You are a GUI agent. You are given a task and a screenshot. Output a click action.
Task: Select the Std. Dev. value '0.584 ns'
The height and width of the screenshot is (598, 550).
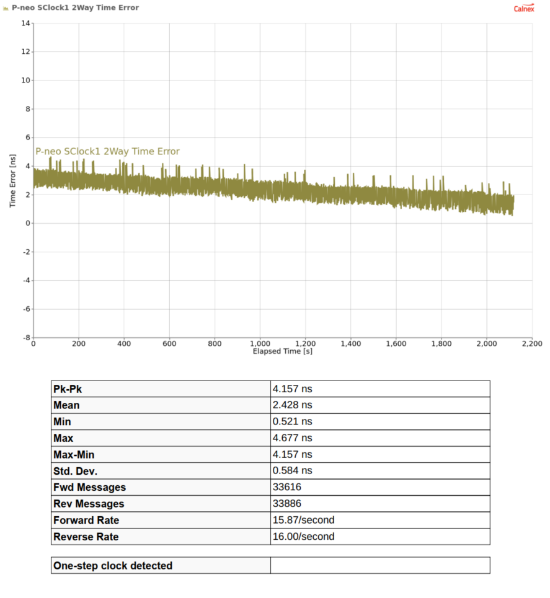coord(292,471)
